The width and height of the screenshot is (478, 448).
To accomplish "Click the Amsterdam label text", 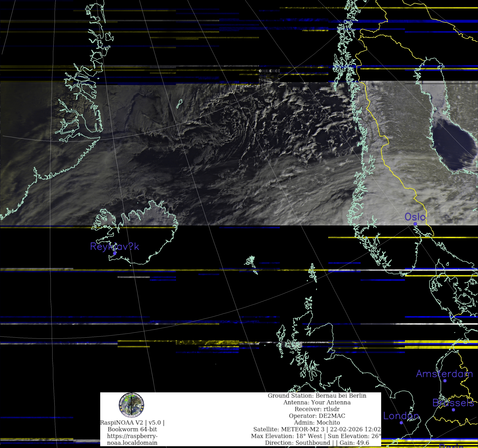I will (444, 374).
